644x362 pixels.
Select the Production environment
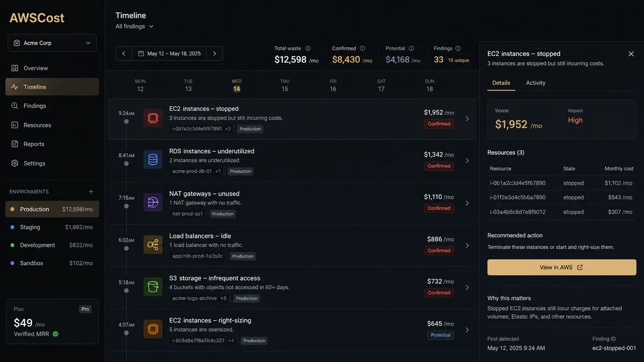tap(52, 209)
